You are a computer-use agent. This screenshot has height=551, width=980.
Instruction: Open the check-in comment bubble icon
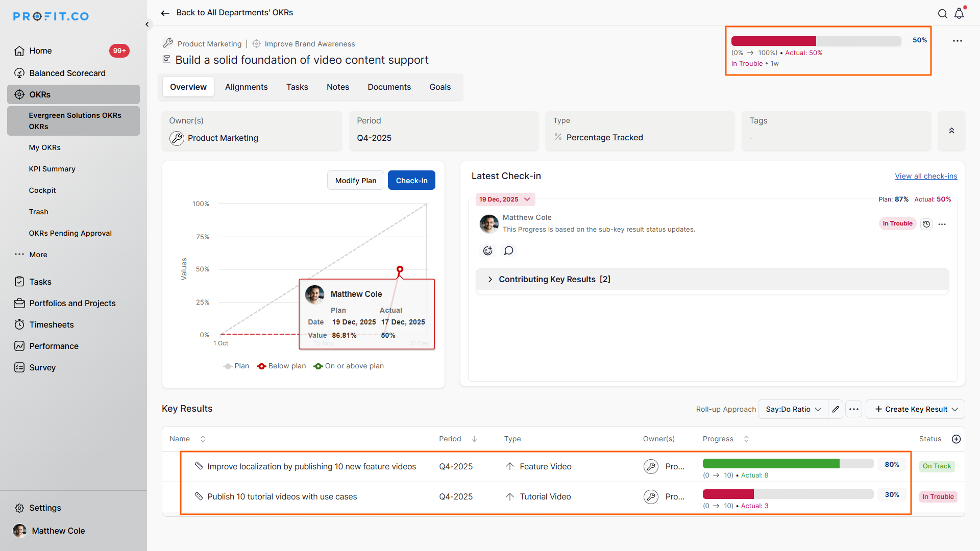(508, 251)
